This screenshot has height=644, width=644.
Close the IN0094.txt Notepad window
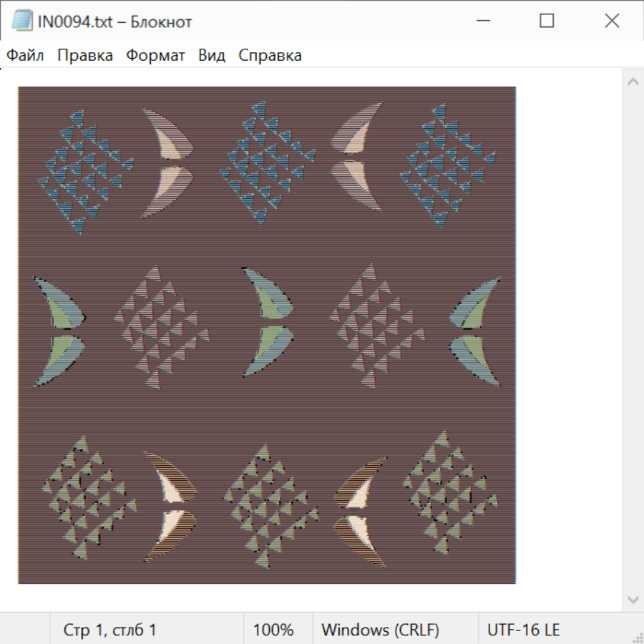(612, 21)
